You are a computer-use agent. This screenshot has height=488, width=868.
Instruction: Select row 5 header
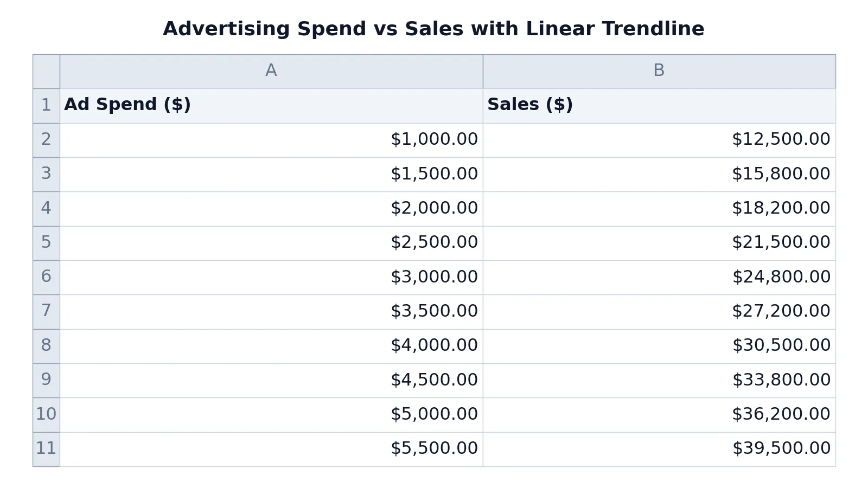click(x=46, y=243)
